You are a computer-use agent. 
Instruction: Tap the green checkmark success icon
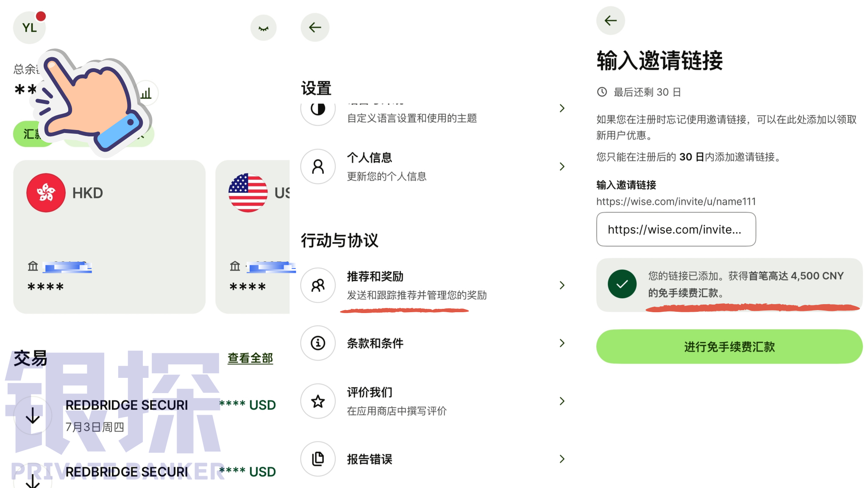point(622,284)
